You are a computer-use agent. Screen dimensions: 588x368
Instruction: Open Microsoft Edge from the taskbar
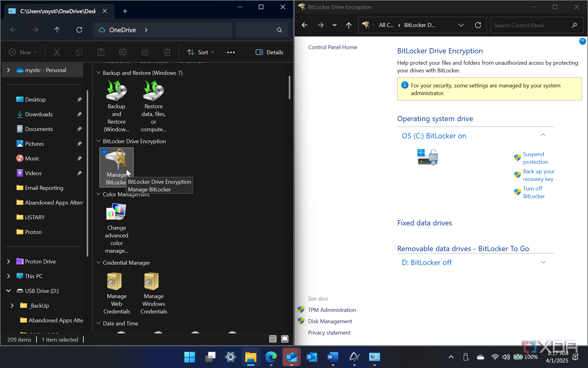(271, 357)
